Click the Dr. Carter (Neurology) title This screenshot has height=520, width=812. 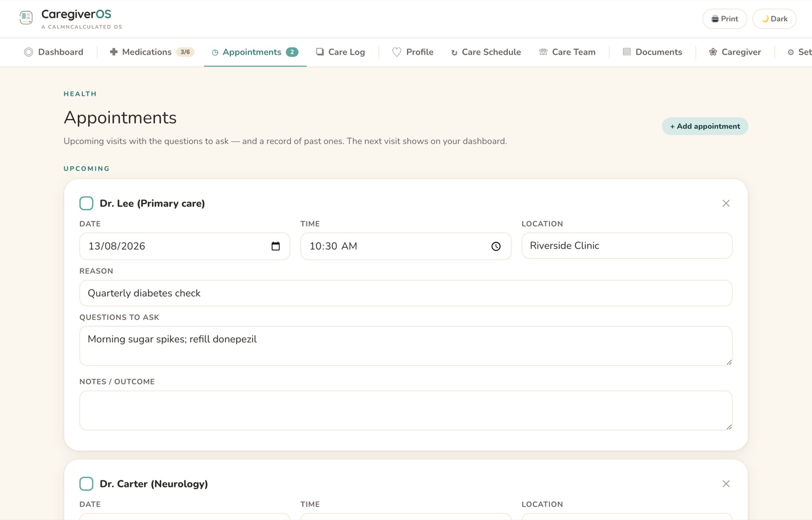point(154,484)
